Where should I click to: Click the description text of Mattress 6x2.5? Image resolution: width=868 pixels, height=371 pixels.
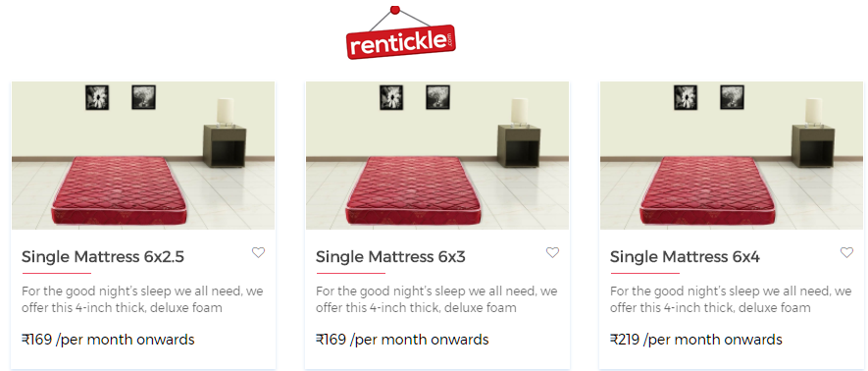pyautogui.click(x=142, y=299)
